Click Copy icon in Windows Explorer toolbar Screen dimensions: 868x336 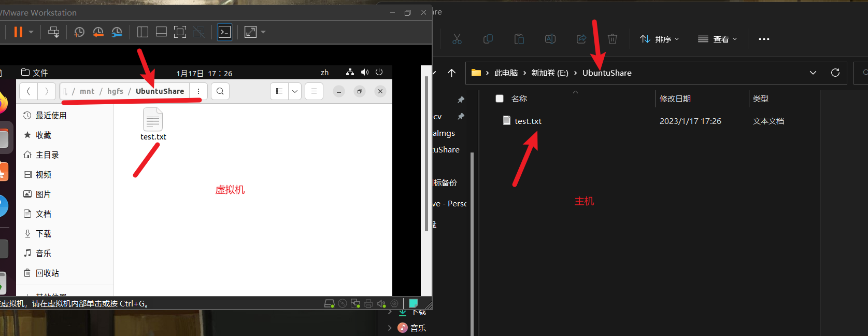488,39
